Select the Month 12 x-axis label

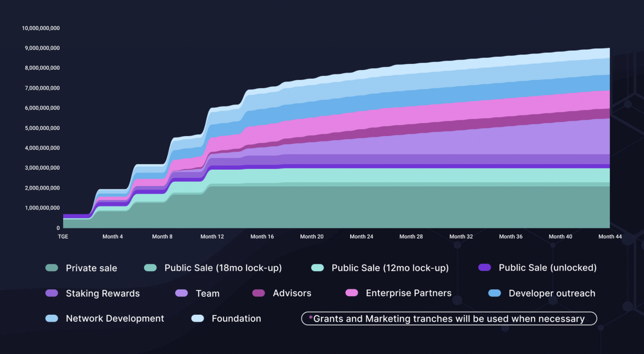pyautogui.click(x=212, y=237)
